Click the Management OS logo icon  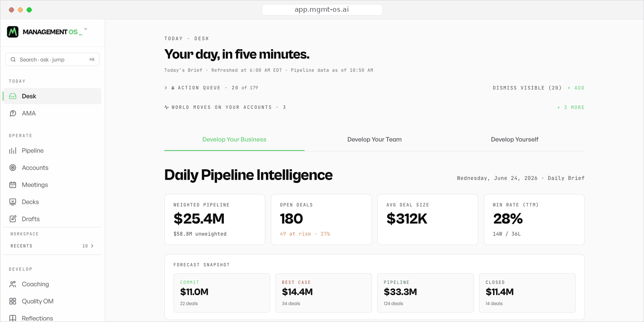(13, 32)
